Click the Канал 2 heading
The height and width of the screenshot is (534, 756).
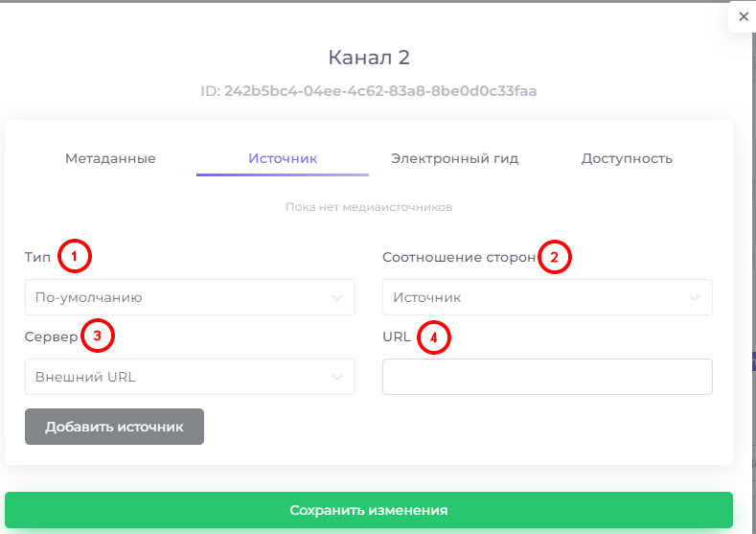(369, 58)
